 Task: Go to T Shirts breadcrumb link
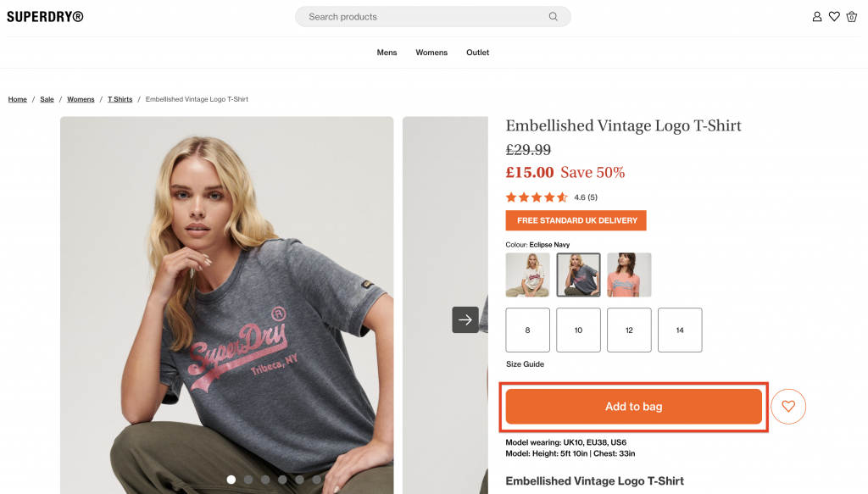coord(120,99)
